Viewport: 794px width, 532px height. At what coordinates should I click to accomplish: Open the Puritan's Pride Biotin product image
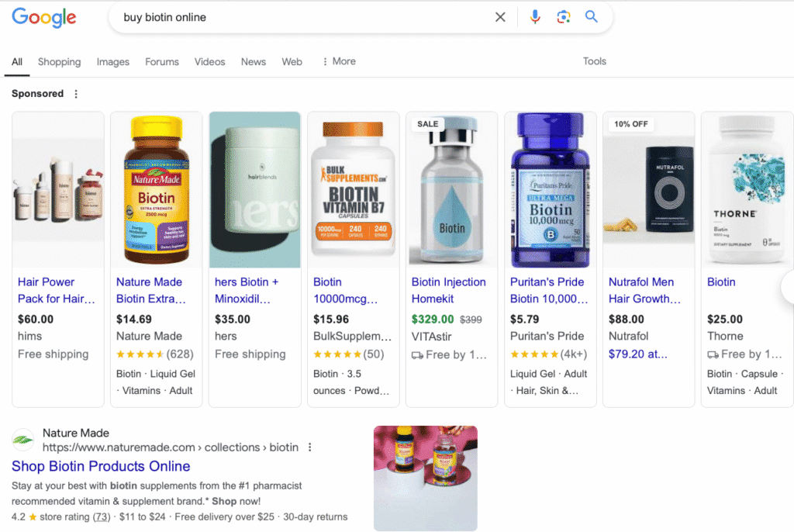(550, 190)
